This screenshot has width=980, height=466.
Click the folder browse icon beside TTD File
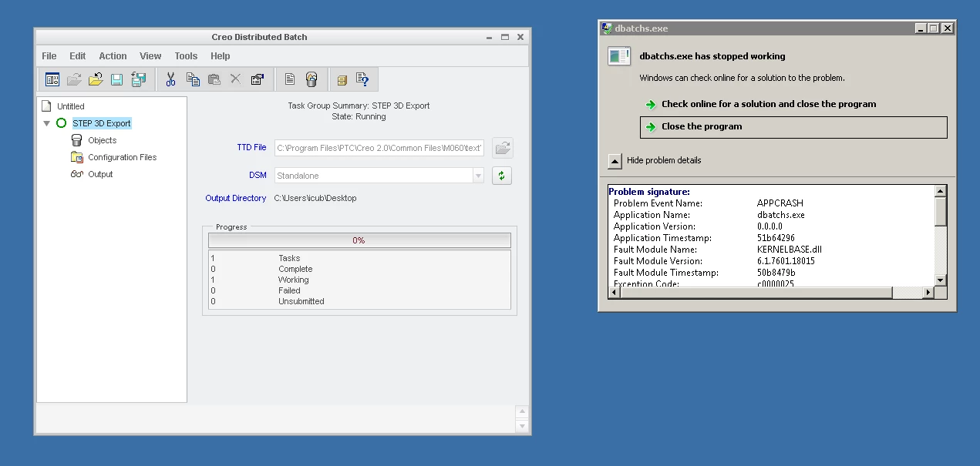[503, 148]
